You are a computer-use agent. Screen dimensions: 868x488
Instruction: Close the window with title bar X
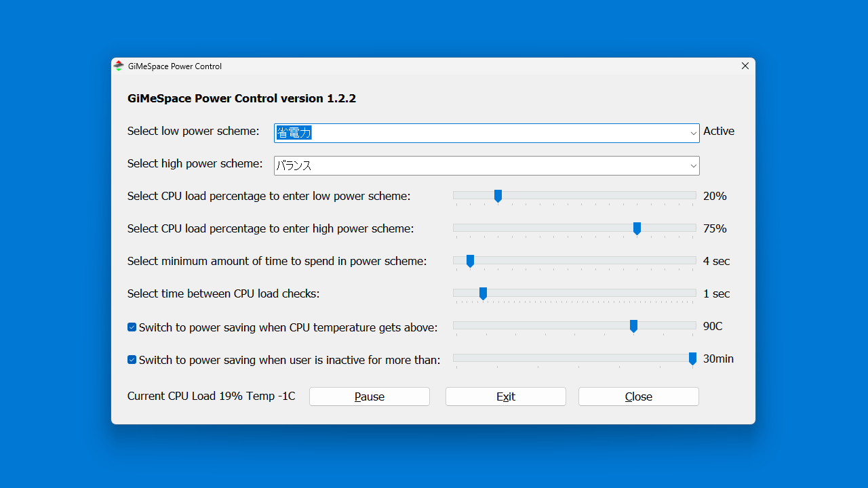pos(745,66)
